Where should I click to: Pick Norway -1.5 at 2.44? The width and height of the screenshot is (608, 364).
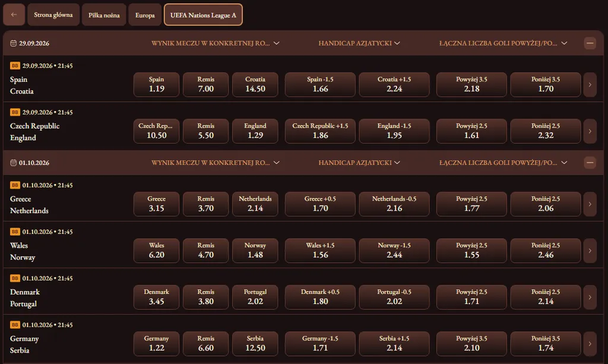(x=394, y=251)
